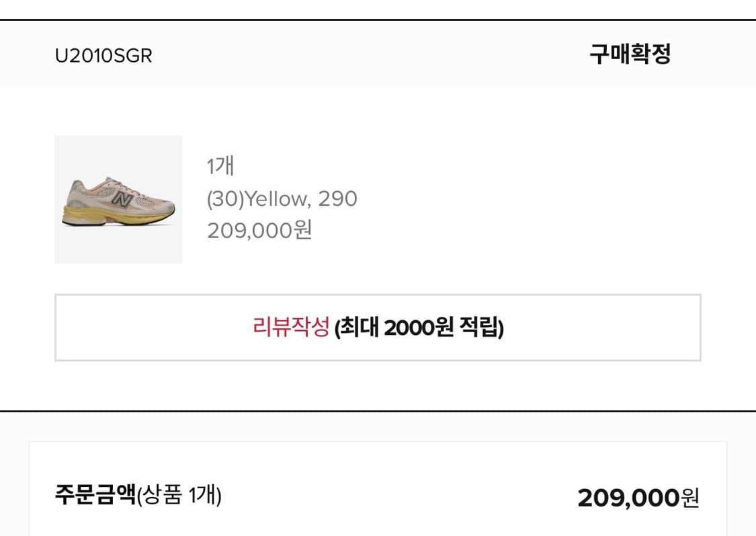Click the gold midsole of the sneaker
Screen dimensions: 756x536
[x=101, y=215]
